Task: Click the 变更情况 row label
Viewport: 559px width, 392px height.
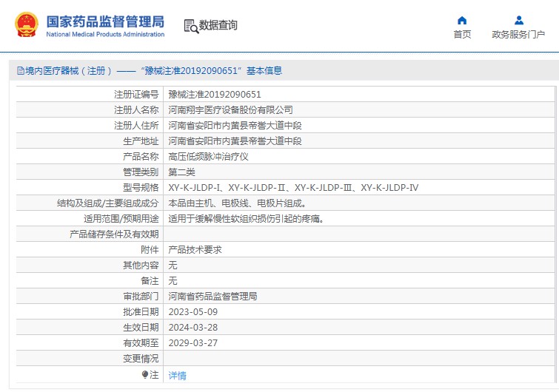Action: 141,359
